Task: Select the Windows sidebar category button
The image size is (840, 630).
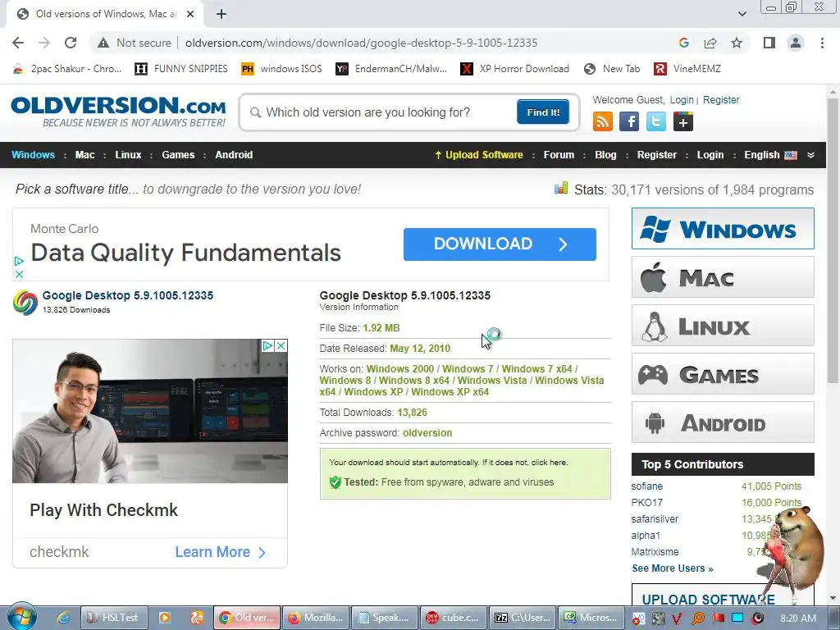Action: tap(723, 229)
